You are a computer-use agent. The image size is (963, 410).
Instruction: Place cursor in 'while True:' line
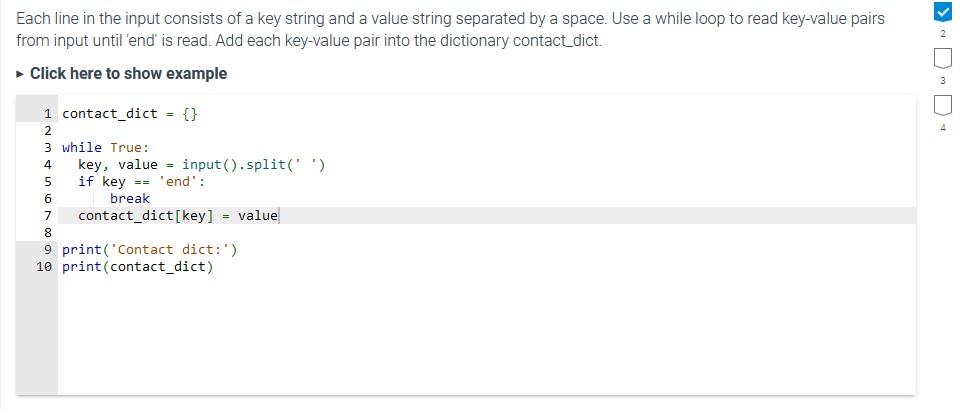[106, 148]
